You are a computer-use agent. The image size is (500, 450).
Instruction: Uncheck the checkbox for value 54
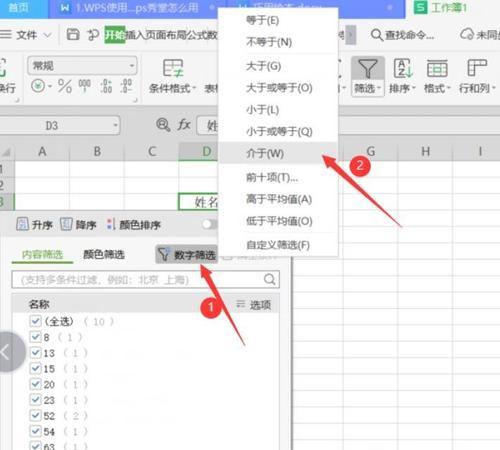pyautogui.click(x=35, y=431)
